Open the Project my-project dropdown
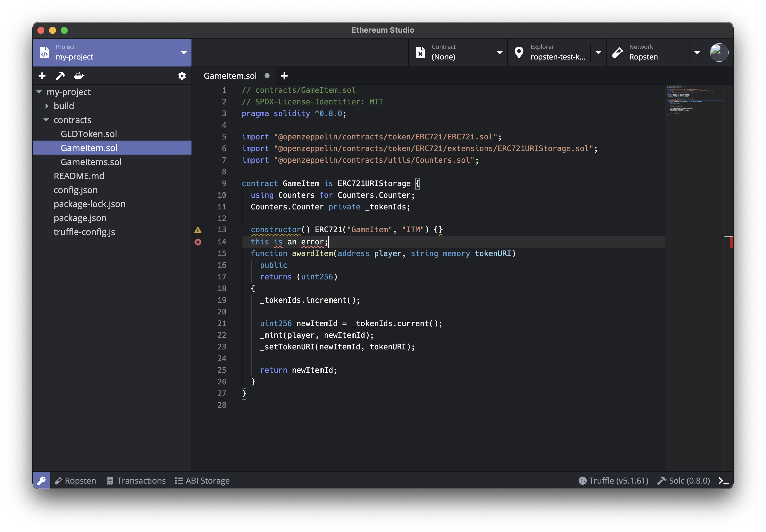Screen dimensions: 766x532 click(x=184, y=53)
